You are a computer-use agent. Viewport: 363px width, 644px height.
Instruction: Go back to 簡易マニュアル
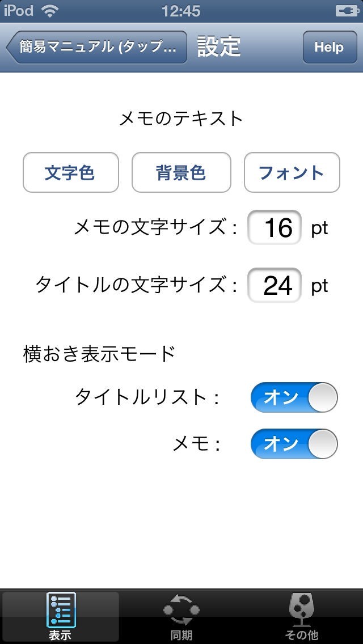(97, 47)
